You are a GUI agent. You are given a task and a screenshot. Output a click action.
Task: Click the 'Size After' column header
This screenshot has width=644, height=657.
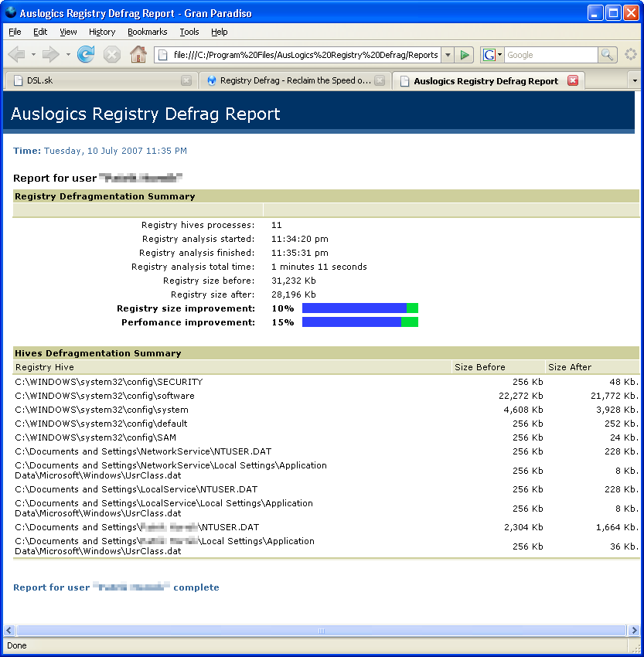(x=570, y=367)
